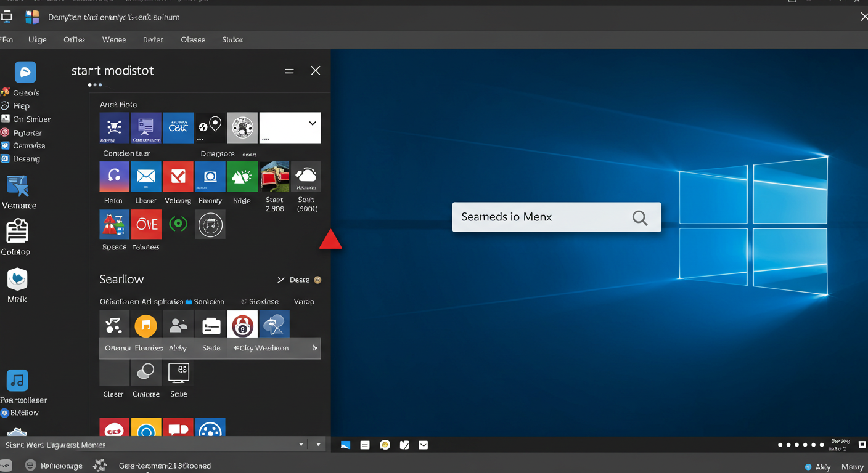
Task: Click the Floories music icon
Action: (146, 325)
